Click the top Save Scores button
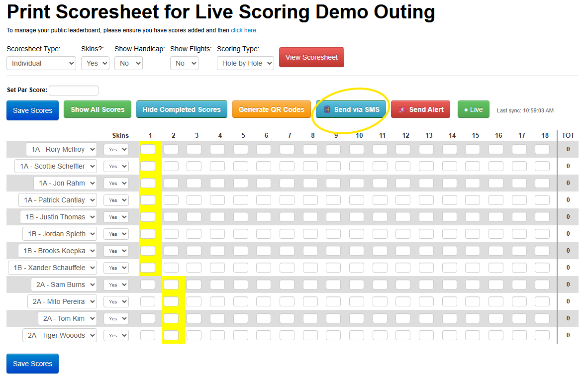Viewport: 588px width, 381px height. coord(33,110)
